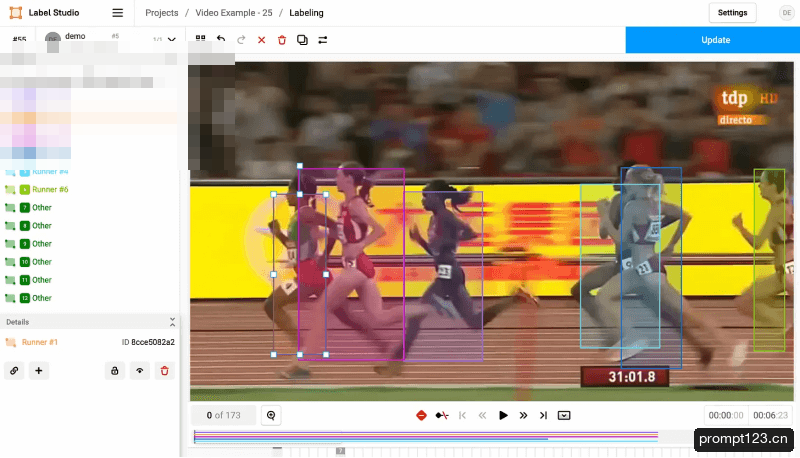800x458 pixels.
Task: Click the Update button
Action: tap(713, 40)
